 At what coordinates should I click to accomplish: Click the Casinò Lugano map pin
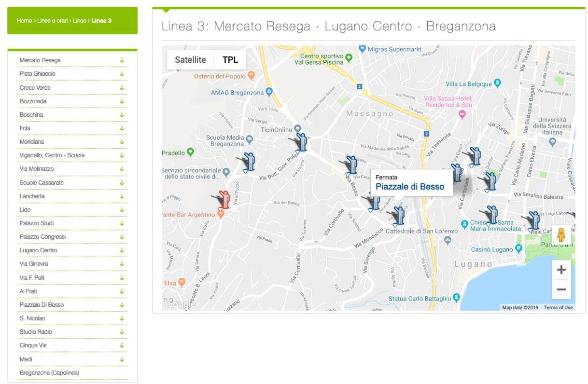tap(519, 249)
